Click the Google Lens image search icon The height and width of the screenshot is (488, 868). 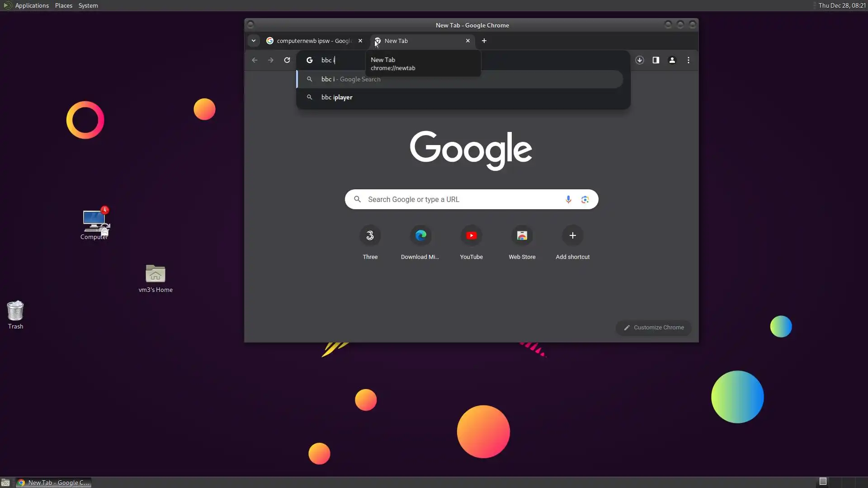(585, 199)
